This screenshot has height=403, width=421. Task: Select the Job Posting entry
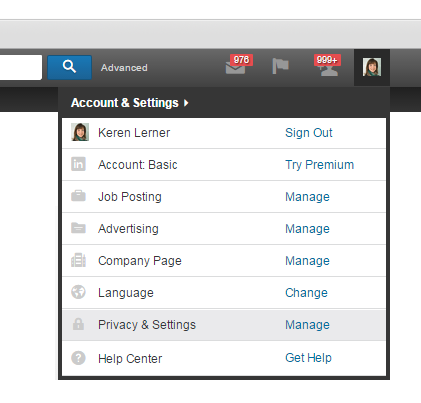[130, 197]
